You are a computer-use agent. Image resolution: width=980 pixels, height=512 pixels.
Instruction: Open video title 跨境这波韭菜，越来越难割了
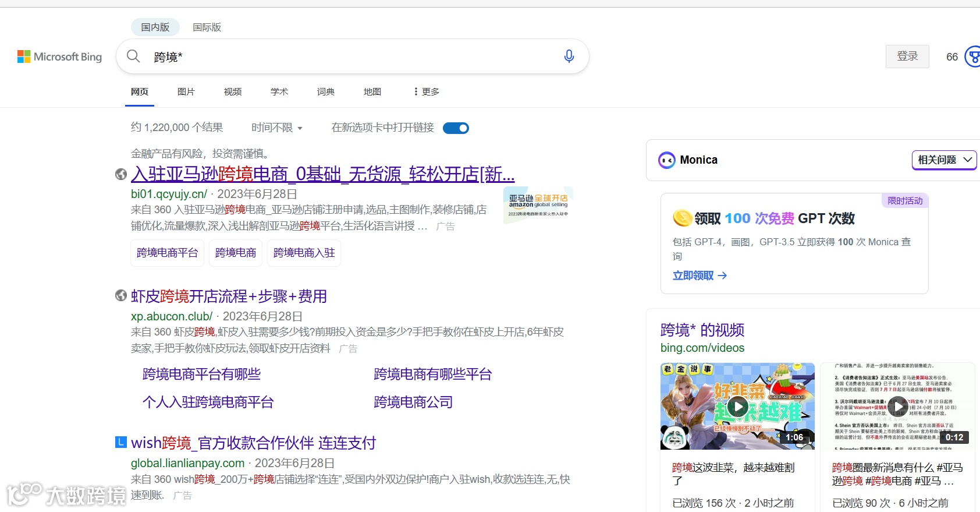[x=733, y=474]
